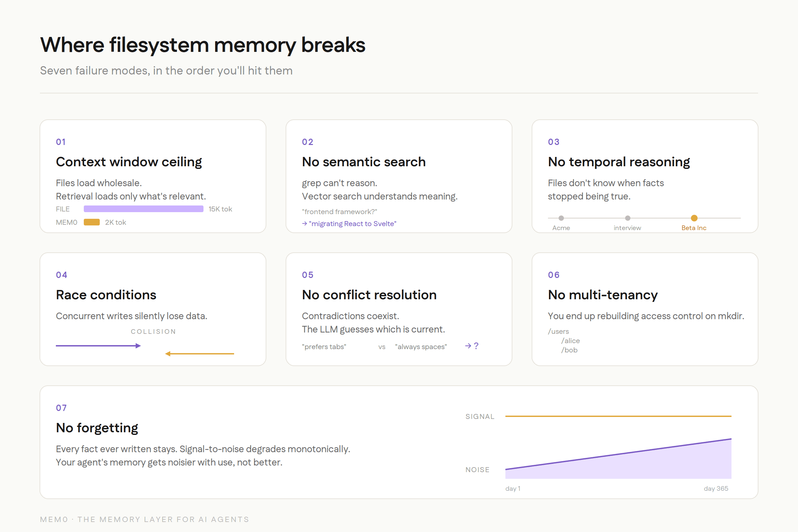Click the orange Beta Inc timeline dot
798x532 pixels.
click(694, 218)
